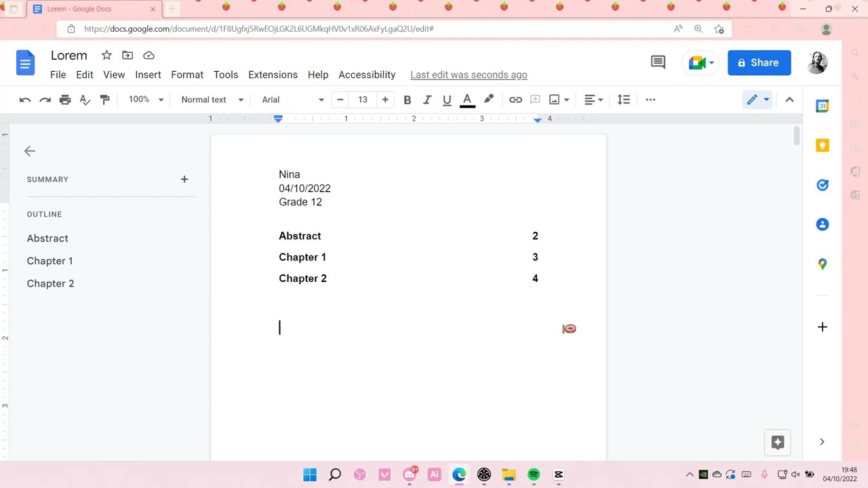The width and height of the screenshot is (868, 488).
Task: Click the Line spacing icon
Action: coord(624,100)
